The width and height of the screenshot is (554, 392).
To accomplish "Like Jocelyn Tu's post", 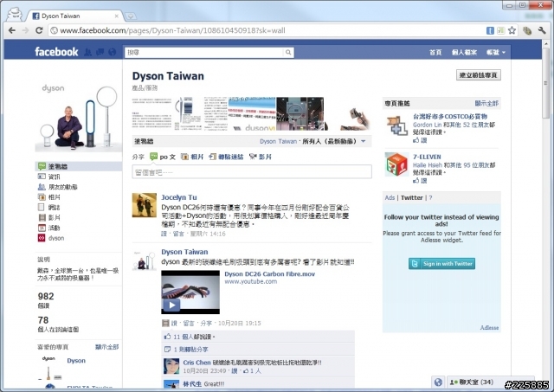I will (x=164, y=234).
